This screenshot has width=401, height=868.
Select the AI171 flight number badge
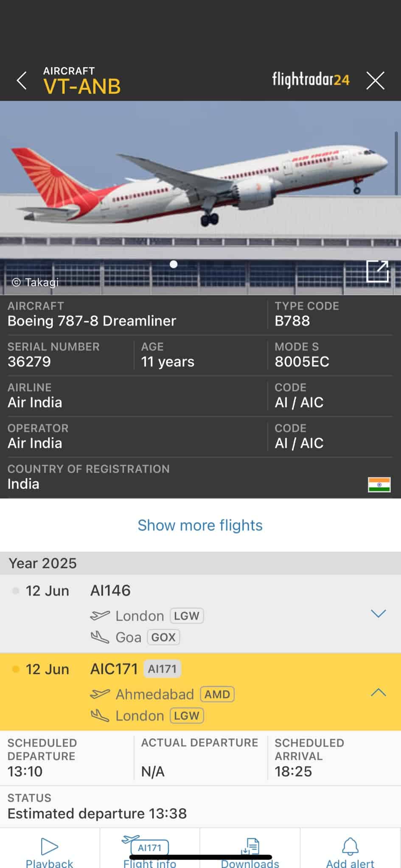click(162, 669)
